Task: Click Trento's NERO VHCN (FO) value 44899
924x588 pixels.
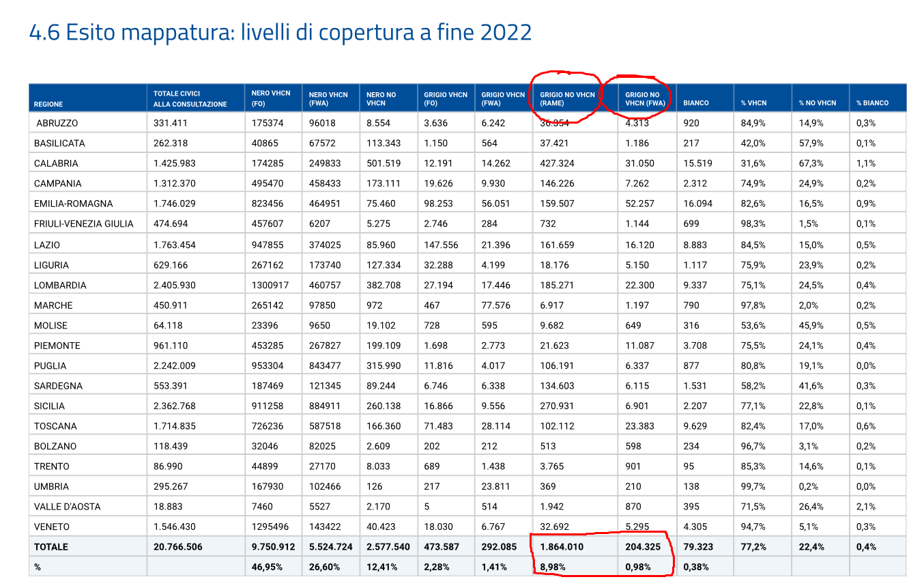Action: point(265,466)
